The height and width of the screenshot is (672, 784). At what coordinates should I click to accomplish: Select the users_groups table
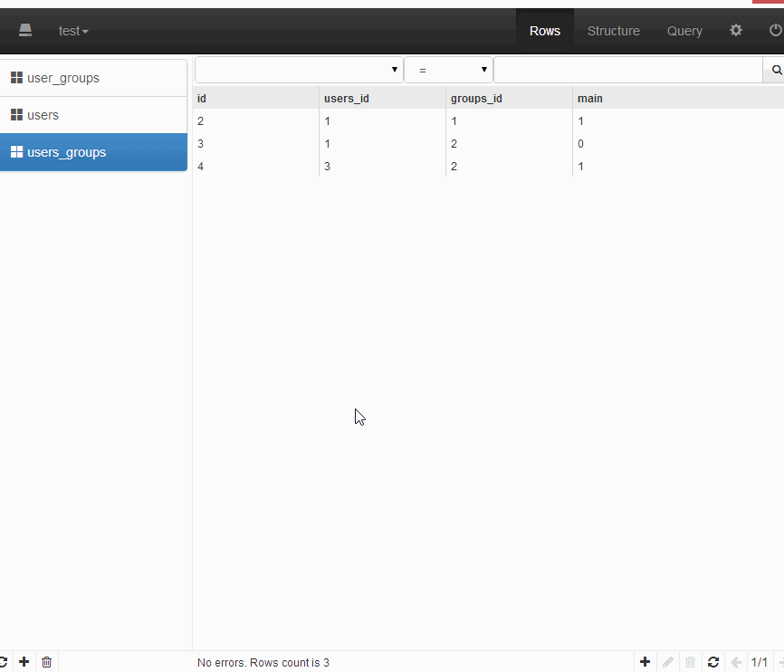click(x=93, y=152)
